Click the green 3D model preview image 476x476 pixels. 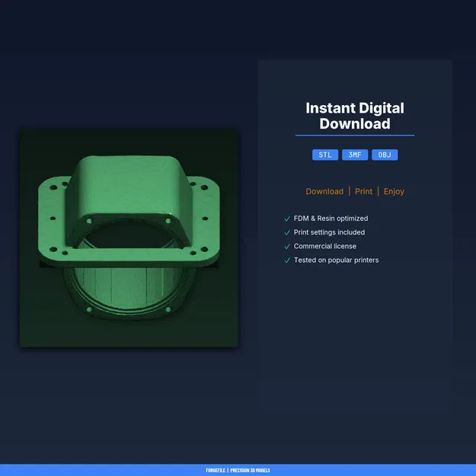pyautogui.click(x=129, y=238)
